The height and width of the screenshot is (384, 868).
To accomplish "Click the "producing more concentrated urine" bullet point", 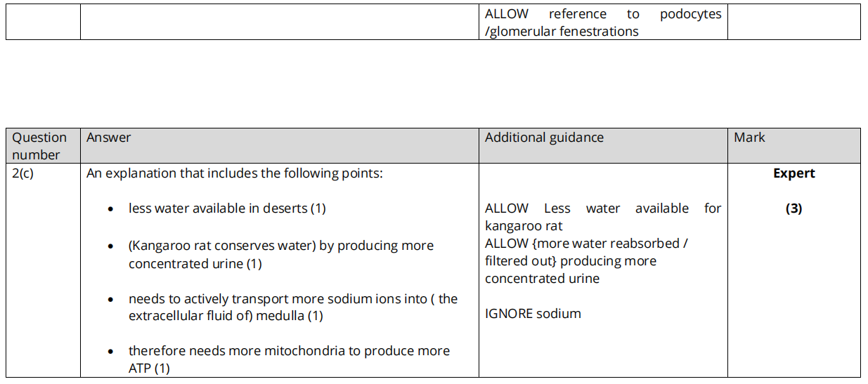I will pyautogui.click(x=281, y=254).
